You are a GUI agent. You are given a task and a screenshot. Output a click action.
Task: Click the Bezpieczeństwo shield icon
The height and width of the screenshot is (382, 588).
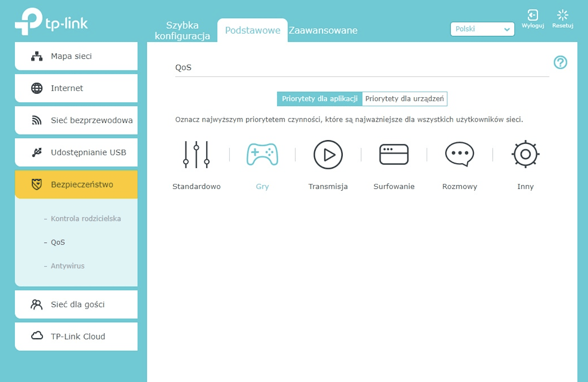click(x=37, y=184)
